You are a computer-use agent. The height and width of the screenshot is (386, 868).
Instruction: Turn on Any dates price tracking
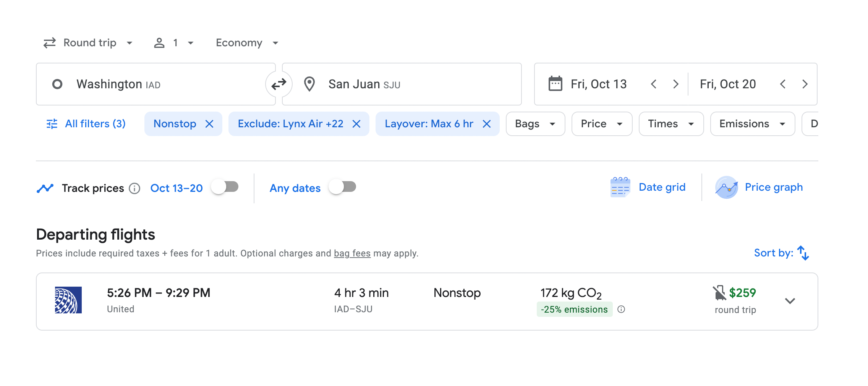tap(343, 187)
